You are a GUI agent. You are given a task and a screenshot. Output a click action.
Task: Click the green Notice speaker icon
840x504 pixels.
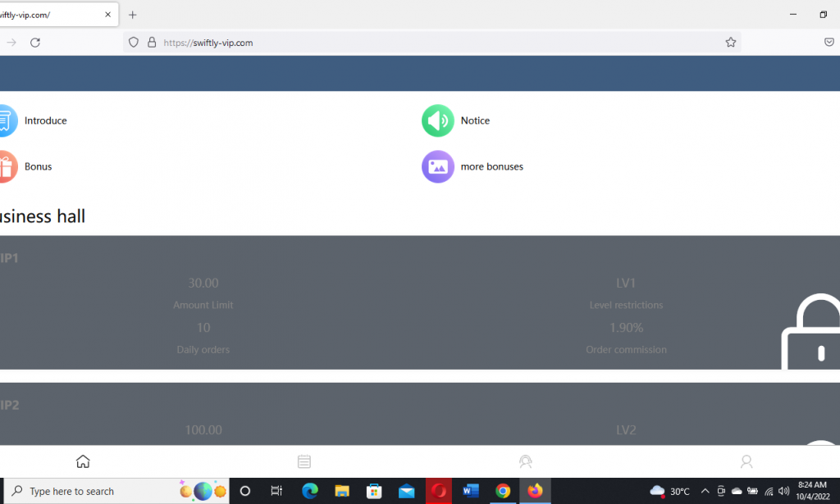point(437,120)
